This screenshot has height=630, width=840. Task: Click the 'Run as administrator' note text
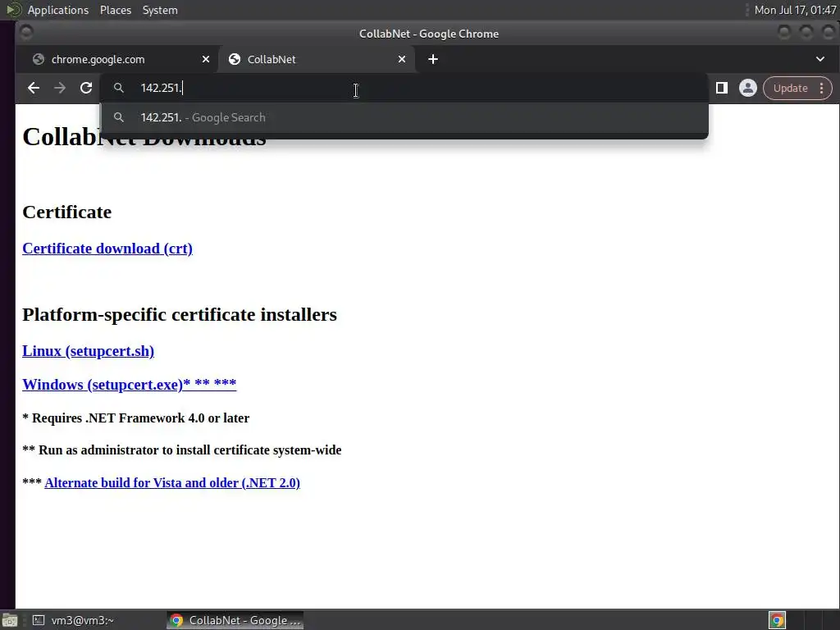click(x=181, y=450)
